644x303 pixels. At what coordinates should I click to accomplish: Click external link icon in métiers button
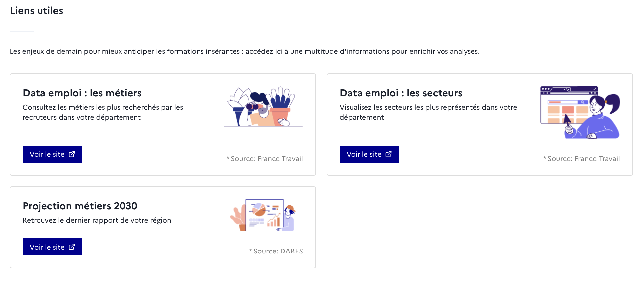click(72, 154)
